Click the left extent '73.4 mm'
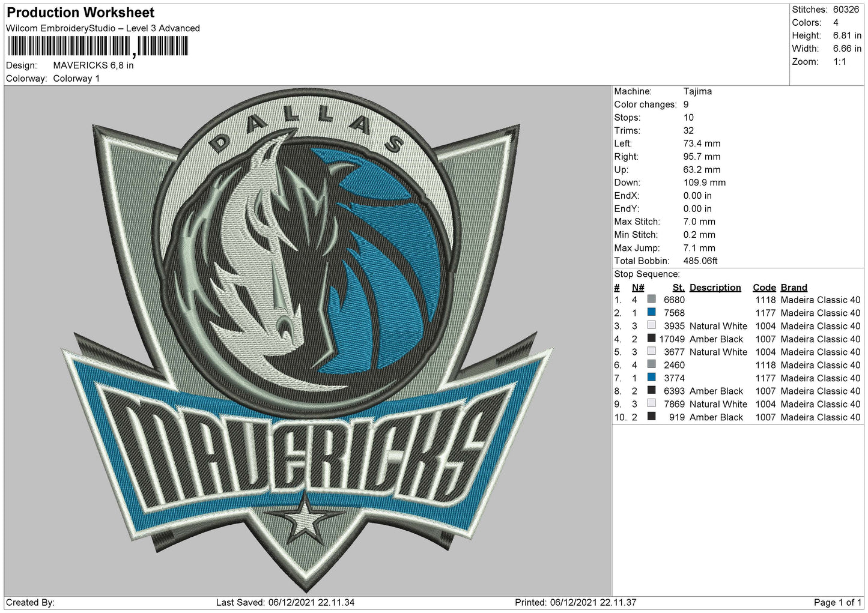 702,143
